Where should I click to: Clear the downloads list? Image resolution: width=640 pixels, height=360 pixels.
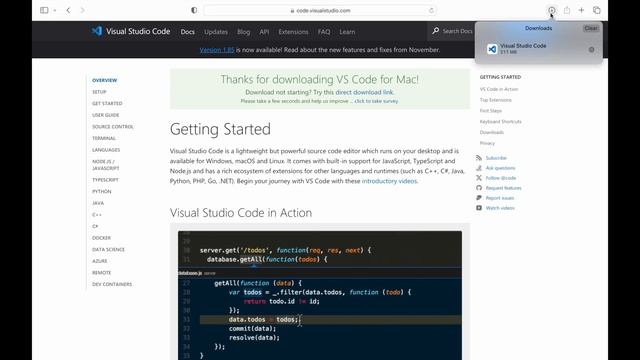591,28
